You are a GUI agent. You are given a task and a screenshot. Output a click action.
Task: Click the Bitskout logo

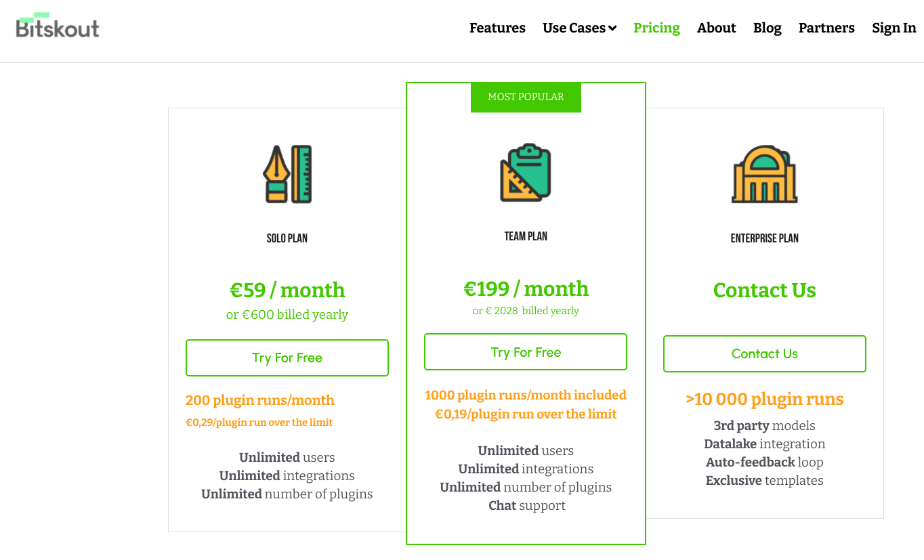(x=58, y=25)
